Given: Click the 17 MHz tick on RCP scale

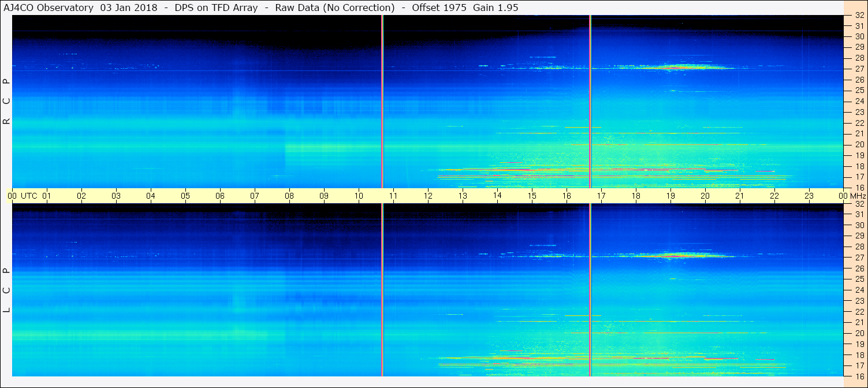Looking at the screenshot, I should 859,177.
